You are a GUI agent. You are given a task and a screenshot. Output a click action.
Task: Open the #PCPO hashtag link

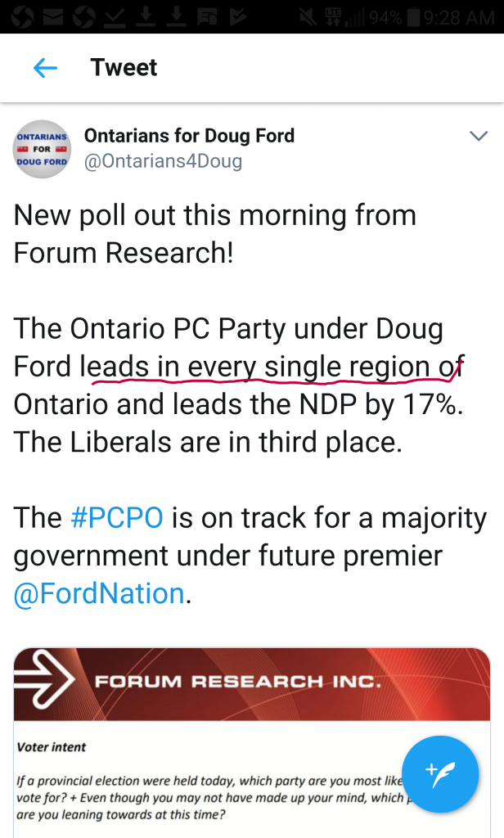117,518
